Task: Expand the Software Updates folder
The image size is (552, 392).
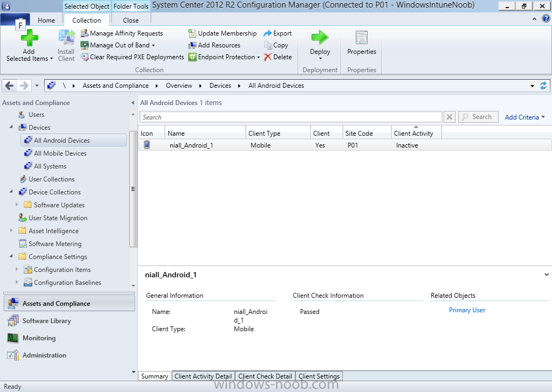Action: pos(17,205)
